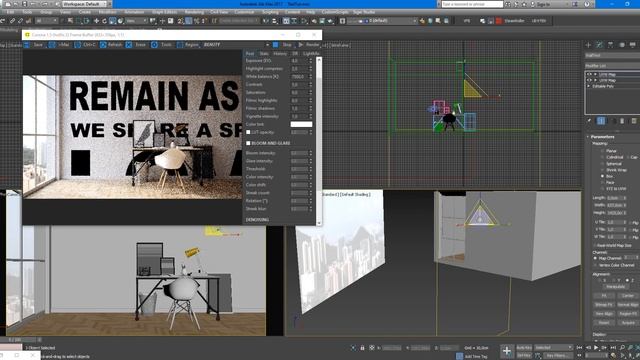Click Show End Result icon under modifier stack
This screenshot has height=360, width=640.
601,121
